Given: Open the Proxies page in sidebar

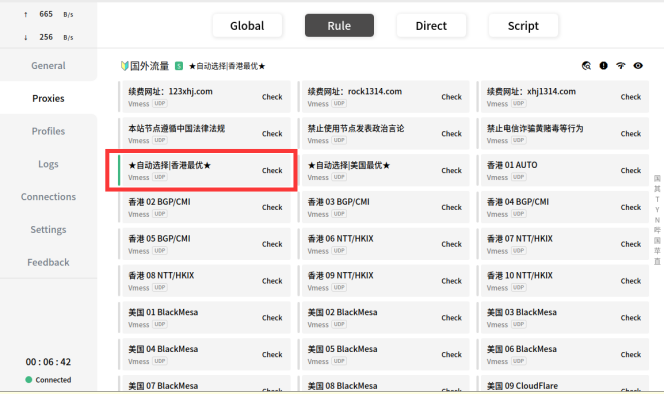Looking at the screenshot, I should (48, 98).
